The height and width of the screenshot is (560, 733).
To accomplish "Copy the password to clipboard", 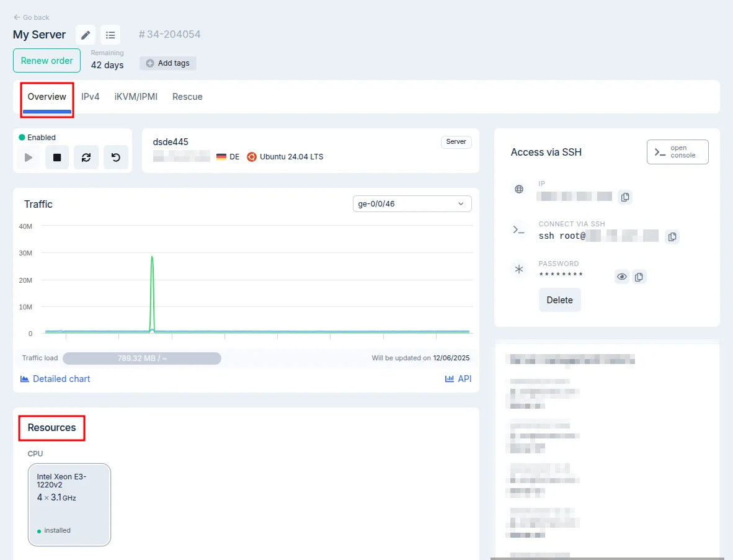I will pos(639,277).
